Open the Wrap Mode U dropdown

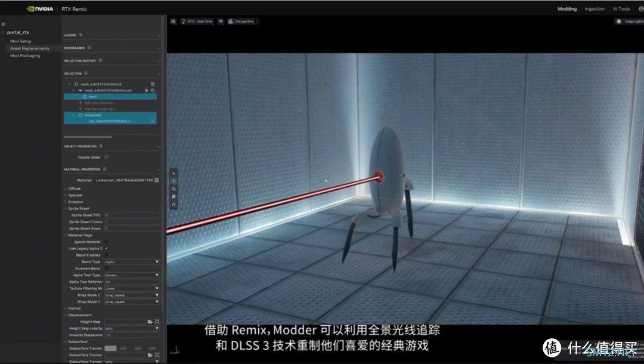coord(132,295)
